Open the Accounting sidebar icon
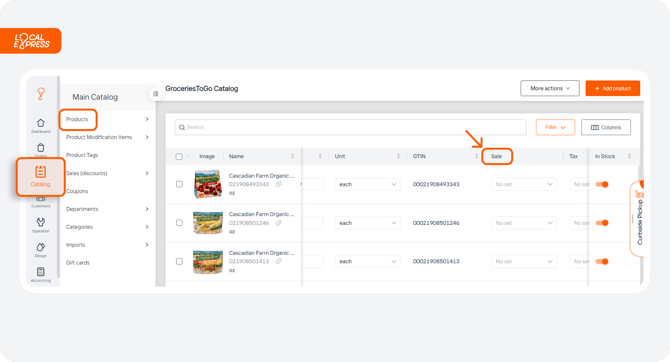This screenshot has width=670, height=362. coord(41,274)
